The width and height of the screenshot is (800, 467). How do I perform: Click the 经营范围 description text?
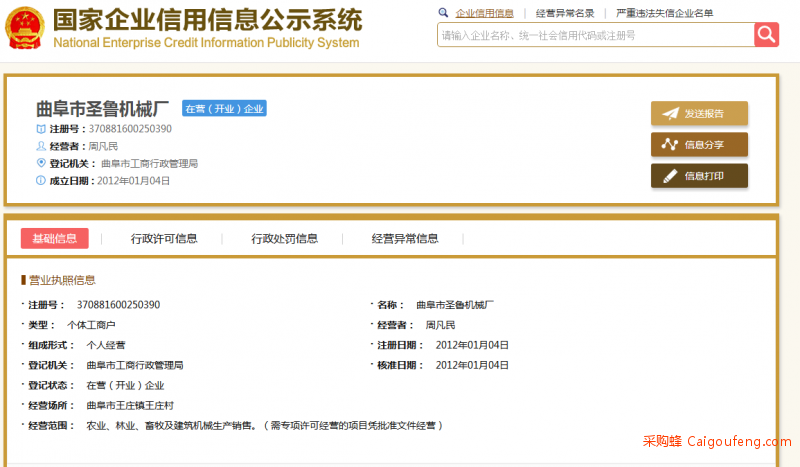coord(265,426)
